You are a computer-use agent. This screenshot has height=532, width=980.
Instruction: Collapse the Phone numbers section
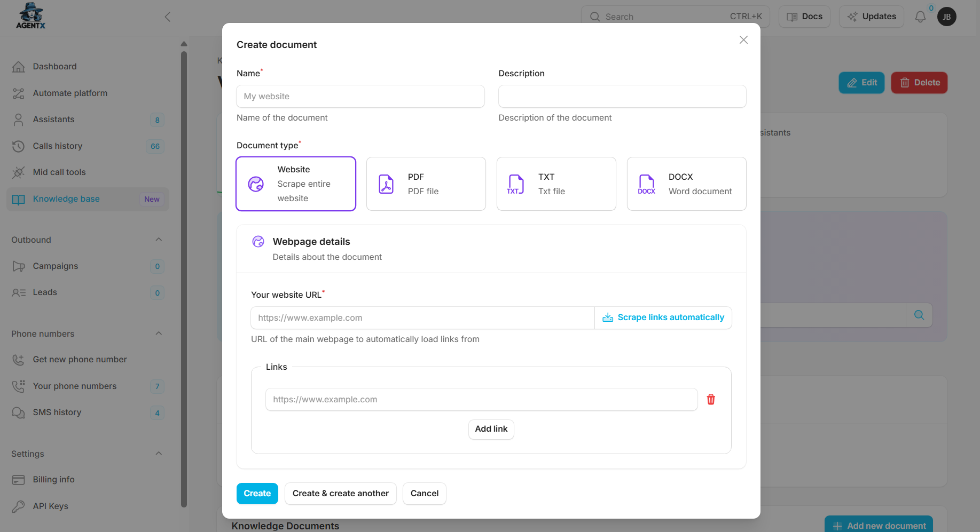[x=159, y=334]
